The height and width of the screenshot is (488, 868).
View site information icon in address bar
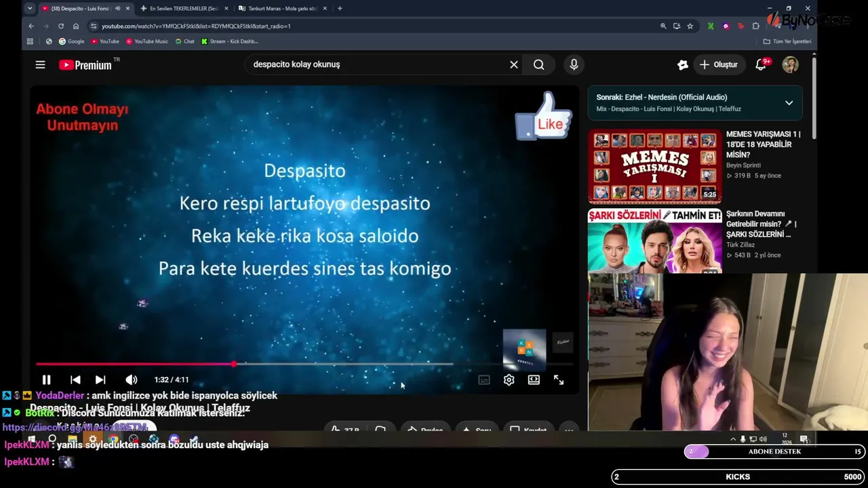tap(94, 26)
